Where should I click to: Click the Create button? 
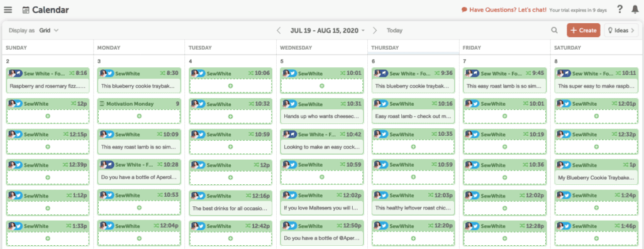point(583,30)
